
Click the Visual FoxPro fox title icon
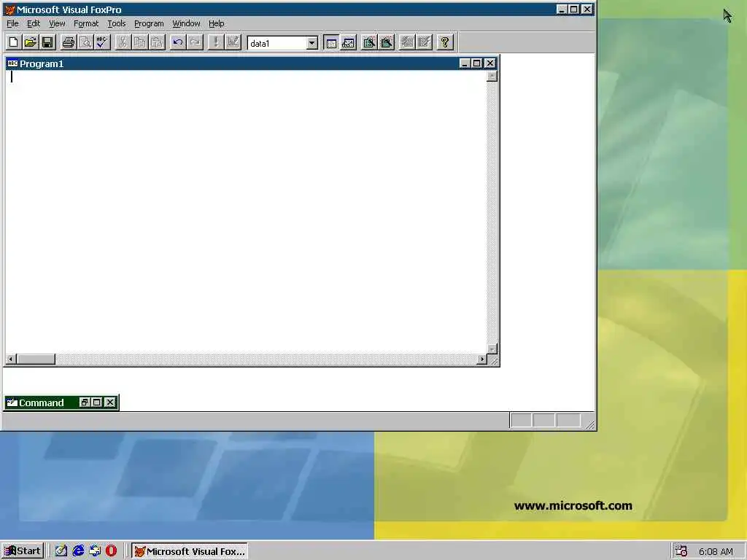9,9
